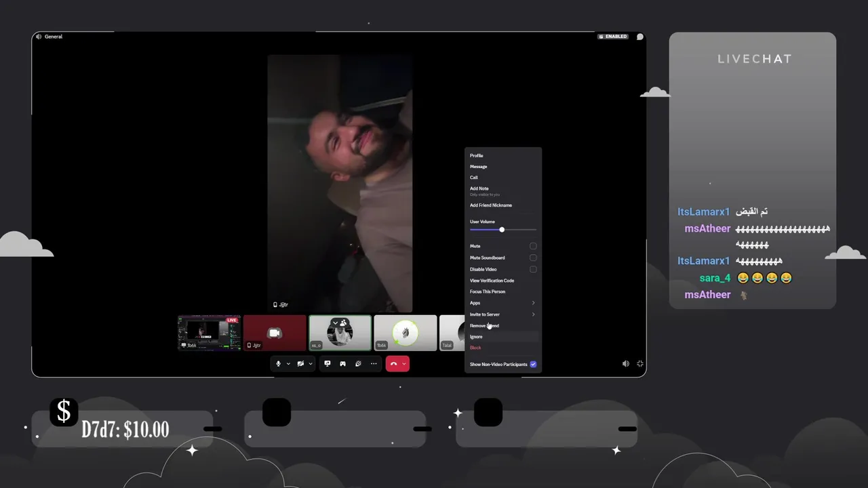868x488 pixels.
Task: Click the General voice channel title
Action: 54,37
